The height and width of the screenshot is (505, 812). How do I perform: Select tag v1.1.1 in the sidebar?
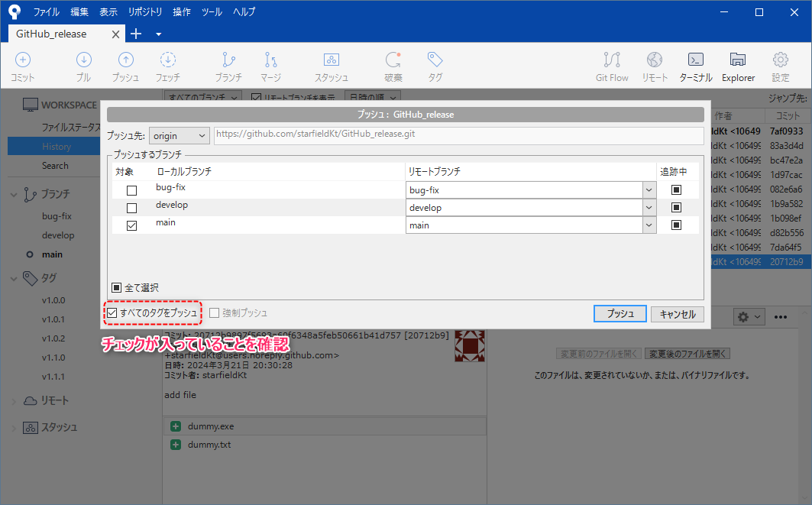click(53, 377)
